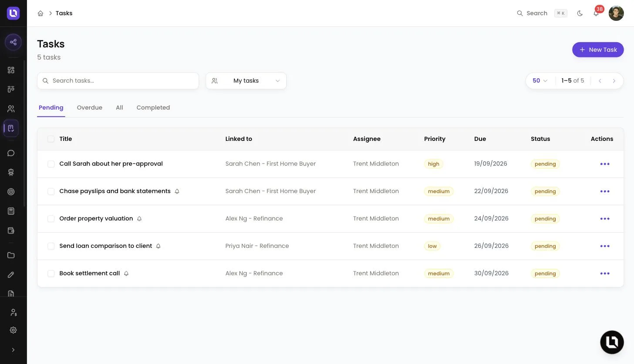Click the Sarah Chen link in Chase payslips row
The width and height of the screenshot is (634, 364).
click(x=270, y=191)
